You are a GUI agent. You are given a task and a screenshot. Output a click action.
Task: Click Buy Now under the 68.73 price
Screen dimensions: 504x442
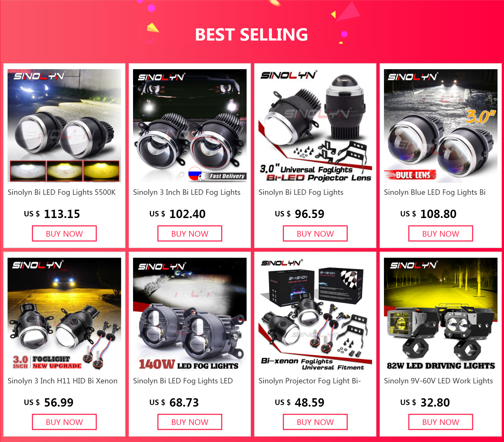pos(190,422)
